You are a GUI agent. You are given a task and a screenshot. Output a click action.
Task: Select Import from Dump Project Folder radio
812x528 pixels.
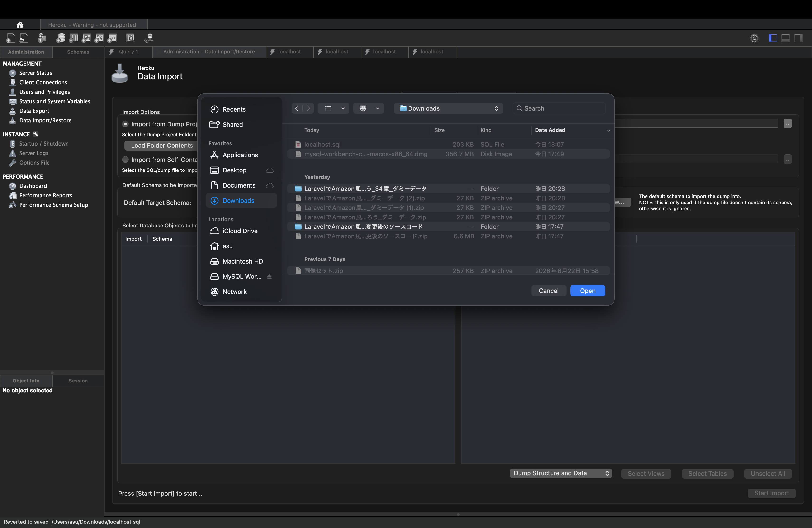click(125, 124)
